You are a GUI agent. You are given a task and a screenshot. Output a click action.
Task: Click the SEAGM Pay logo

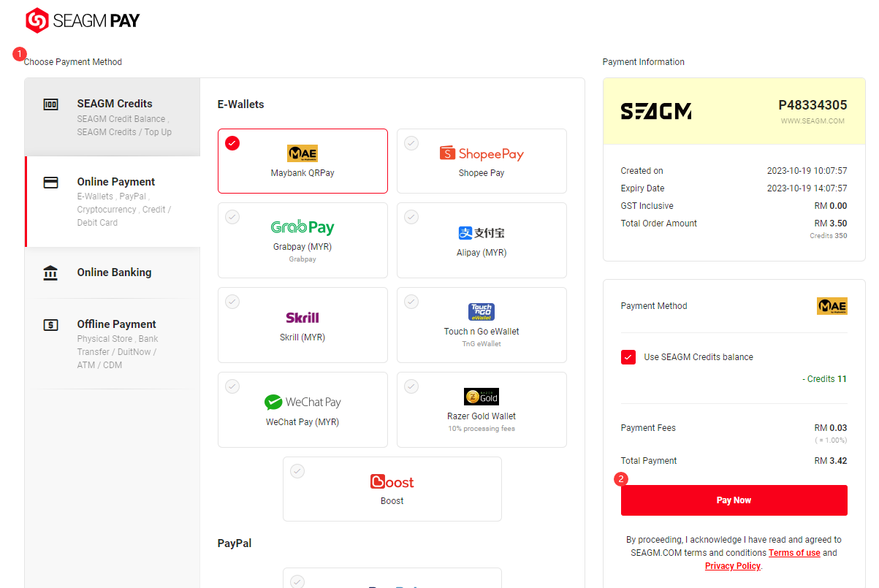click(x=83, y=20)
